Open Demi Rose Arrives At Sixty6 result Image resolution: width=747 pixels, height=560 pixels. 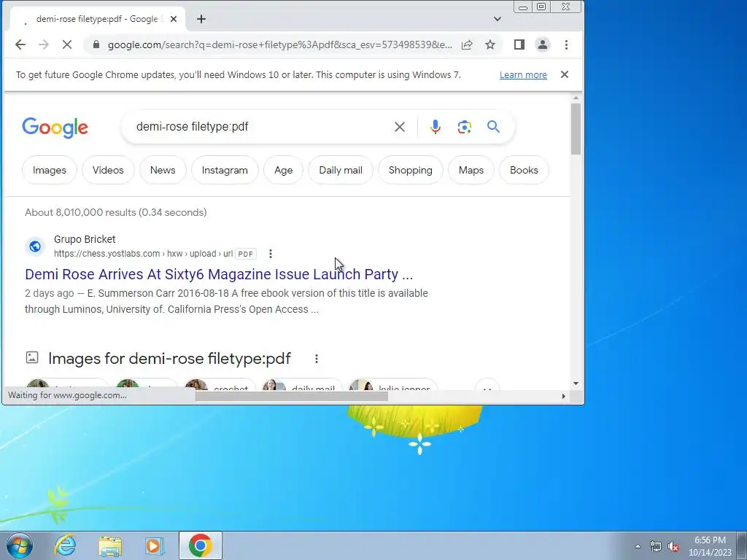[x=219, y=274]
